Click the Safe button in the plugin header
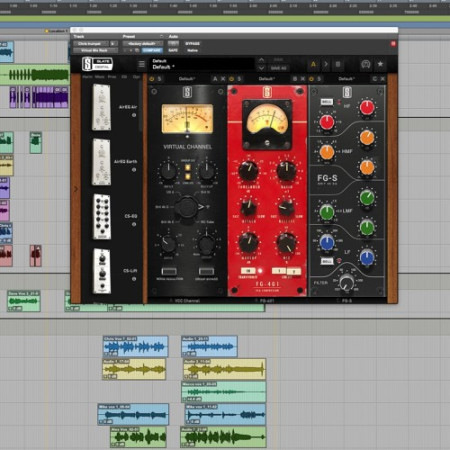450x450 pixels. [x=173, y=50]
